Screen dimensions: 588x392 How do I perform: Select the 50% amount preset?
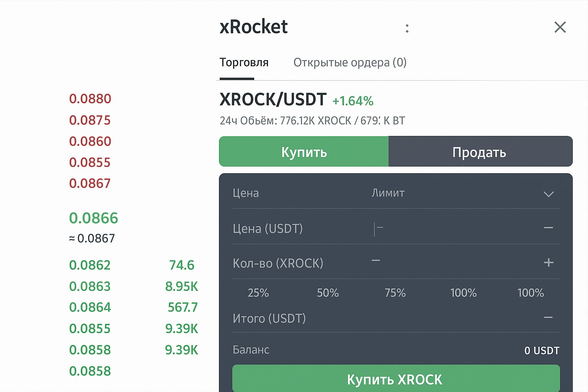(327, 293)
